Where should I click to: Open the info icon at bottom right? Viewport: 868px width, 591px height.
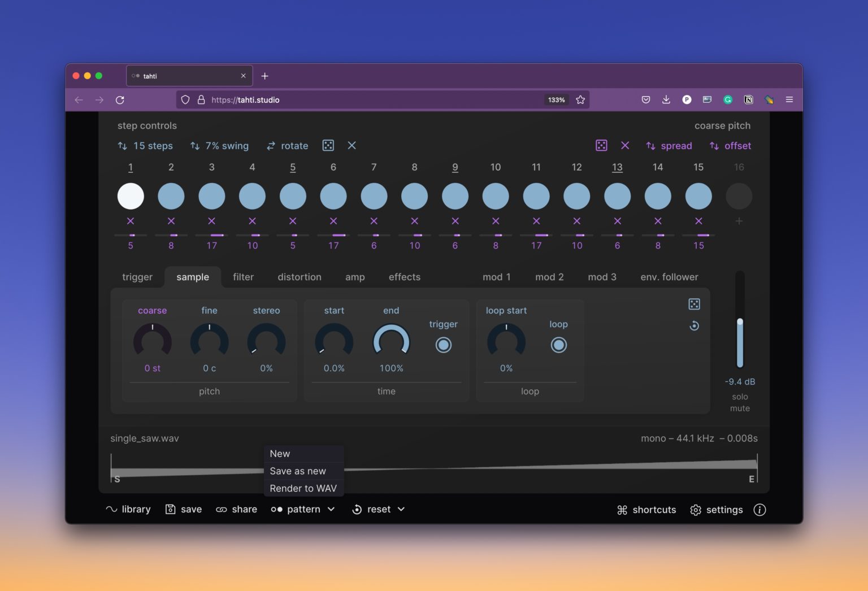(x=759, y=510)
